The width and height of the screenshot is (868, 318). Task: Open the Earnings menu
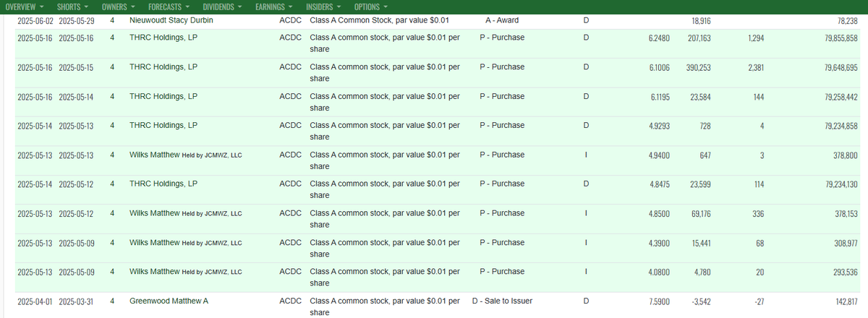[x=275, y=7]
